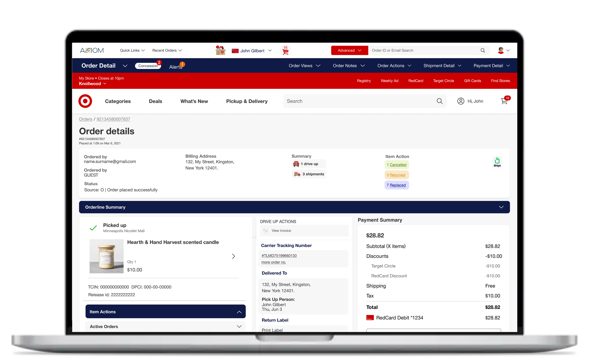Open the account icon beside Hi, John
Image resolution: width=589 pixels, height=364 pixels.
point(461,101)
